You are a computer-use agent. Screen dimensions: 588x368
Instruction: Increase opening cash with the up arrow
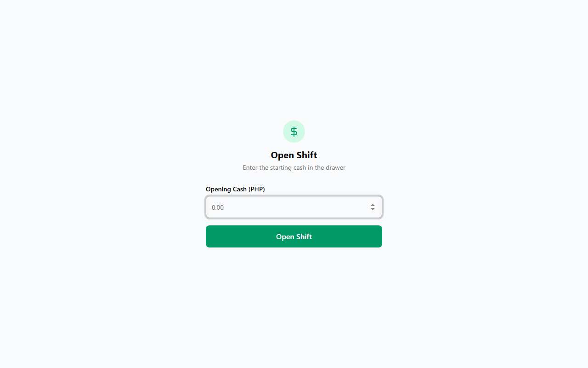tap(373, 205)
